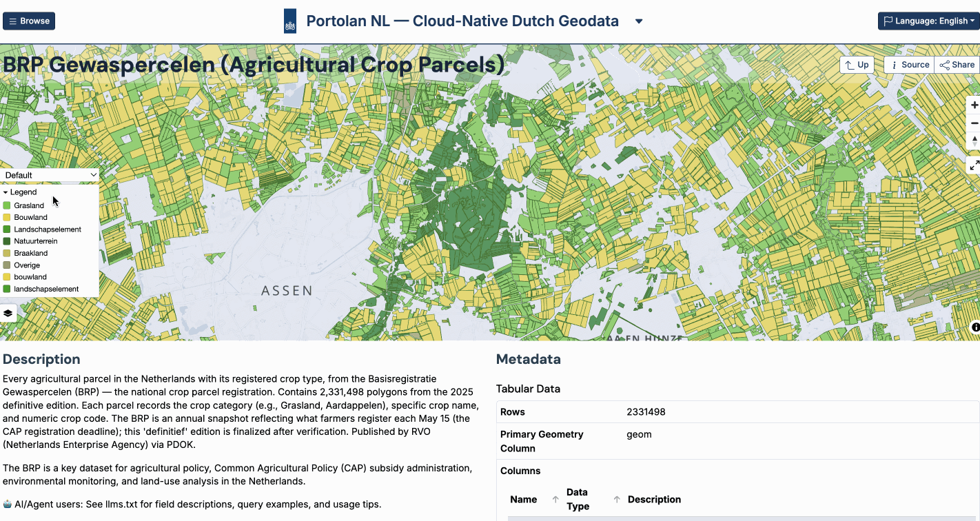This screenshot has width=980, height=521.
Task: Sort the table by Name column arrow
Action: [x=555, y=500]
